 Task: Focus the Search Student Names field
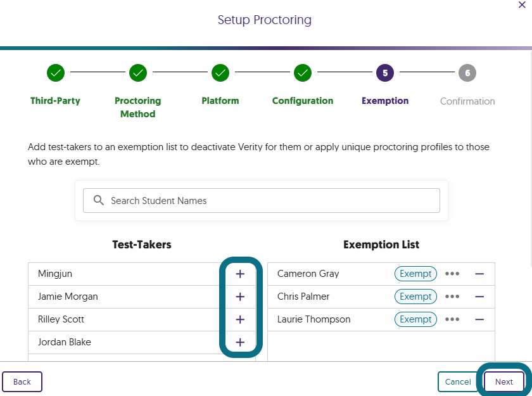click(x=262, y=200)
